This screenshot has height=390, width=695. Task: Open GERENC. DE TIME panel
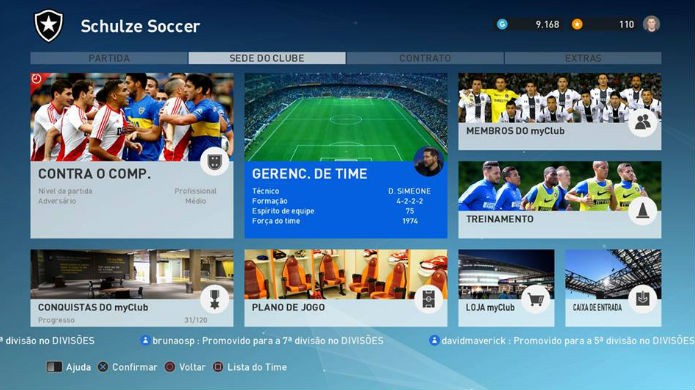click(346, 156)
